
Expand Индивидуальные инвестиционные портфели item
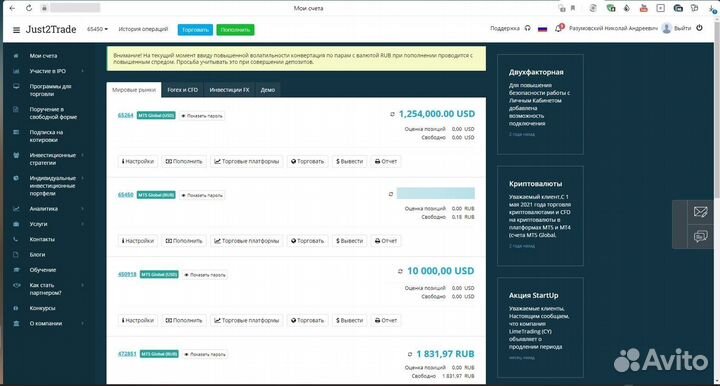(x=52, y=185)
